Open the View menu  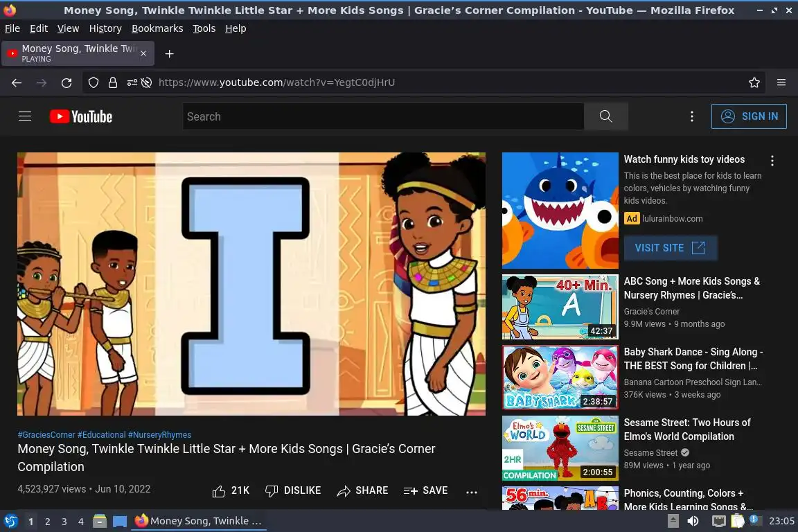(68, 28)
